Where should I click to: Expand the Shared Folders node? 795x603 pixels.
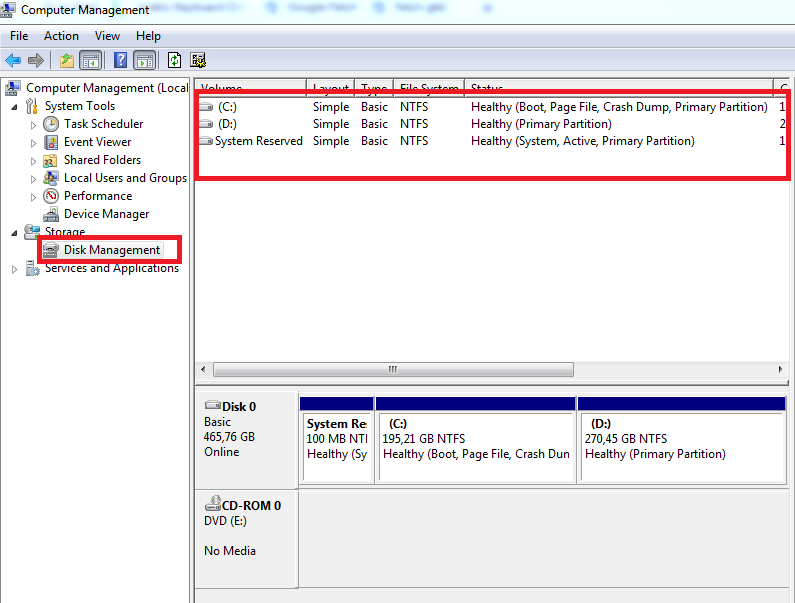click(33, 161)
